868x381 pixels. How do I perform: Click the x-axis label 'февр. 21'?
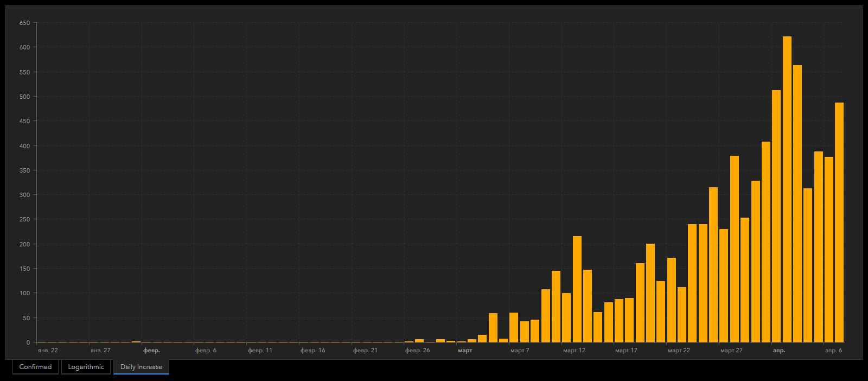click(365, 351)
